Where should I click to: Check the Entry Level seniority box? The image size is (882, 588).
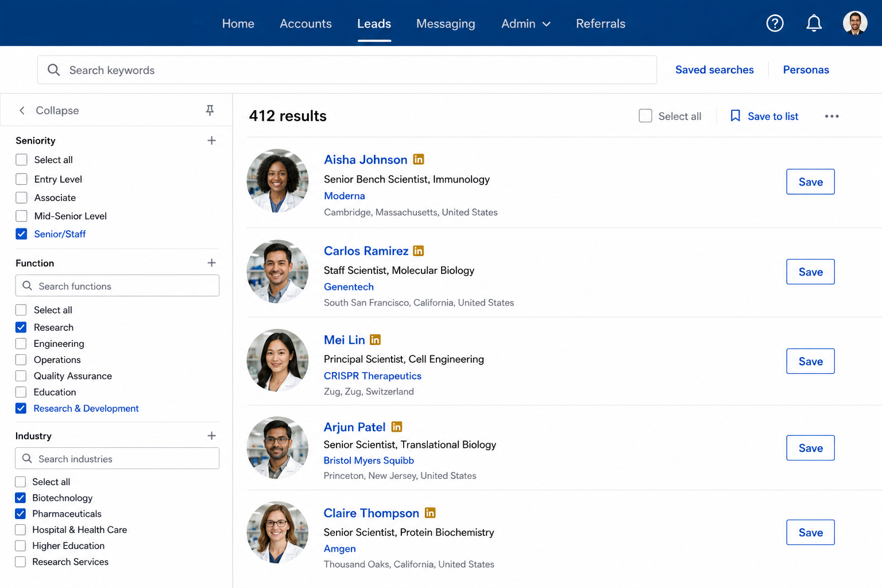pos(21,179)
